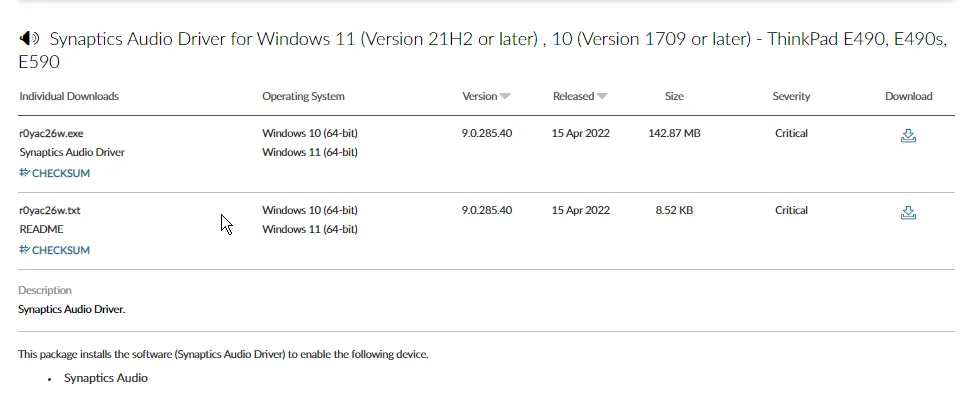Screen dimensions: 971x409
Task: Sort downloads by the Version arrow
Action: (x=505, y=97)
